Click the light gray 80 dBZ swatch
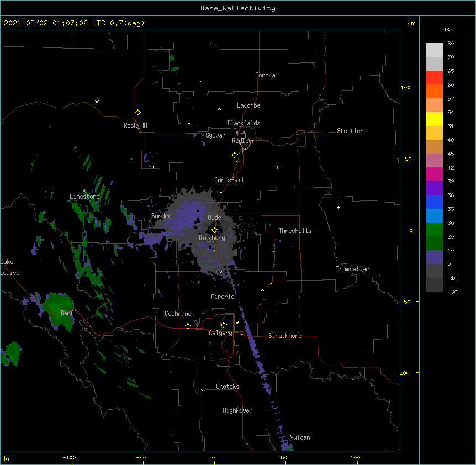Image resolution: width=476 pixels, height=465 pixels. pos(434,50)
